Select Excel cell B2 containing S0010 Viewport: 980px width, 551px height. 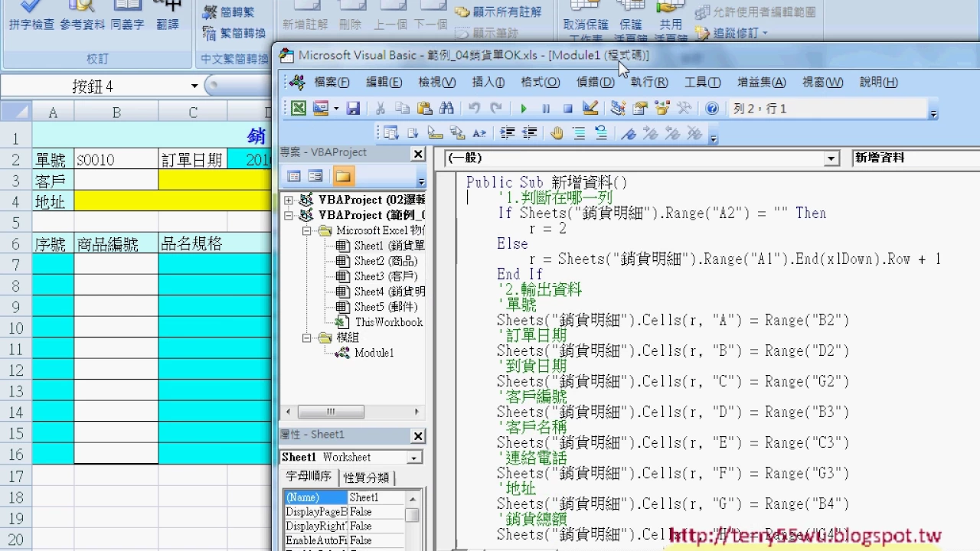pos(116,160)
